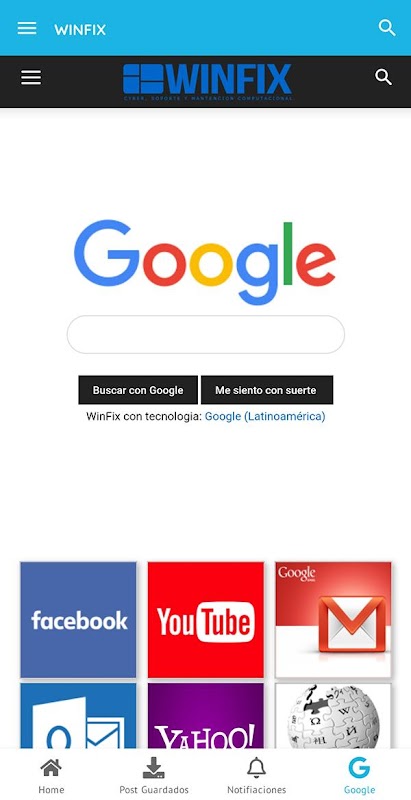Open the hamburger menu in black WinFix header
This screenshot has height=800, width=411.
click(31, 78)
